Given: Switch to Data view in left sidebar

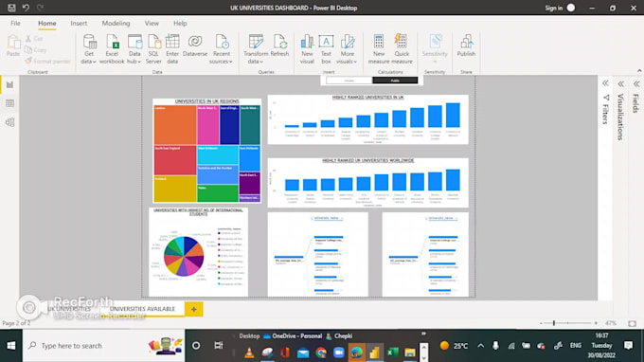Looking at the screenshot, I should (9, 103).
